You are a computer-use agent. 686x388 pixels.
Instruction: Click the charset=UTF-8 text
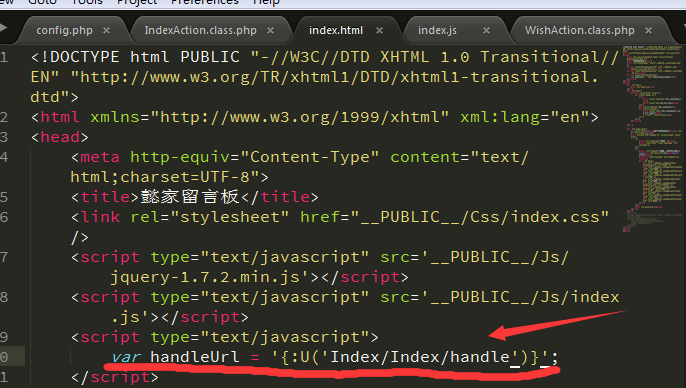click(x=190, y=177)
